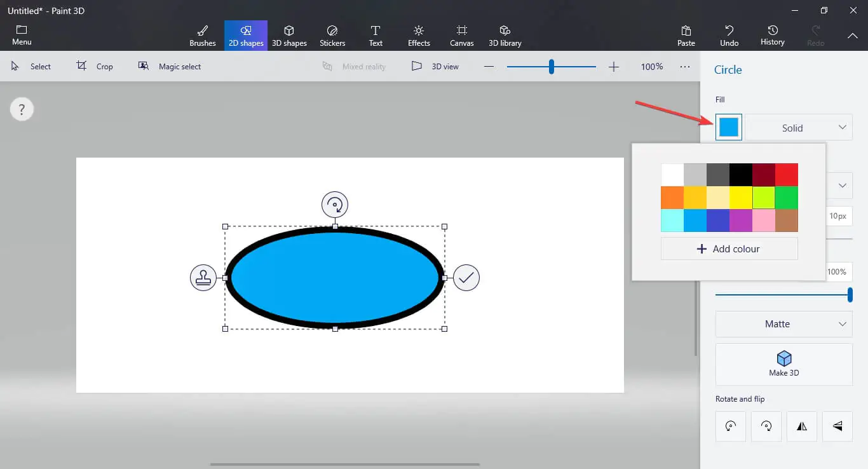Click the rotate handle above the ellipse
This screenshot has width=868, height=469.
pyautogui.click(x=335, y=205)
